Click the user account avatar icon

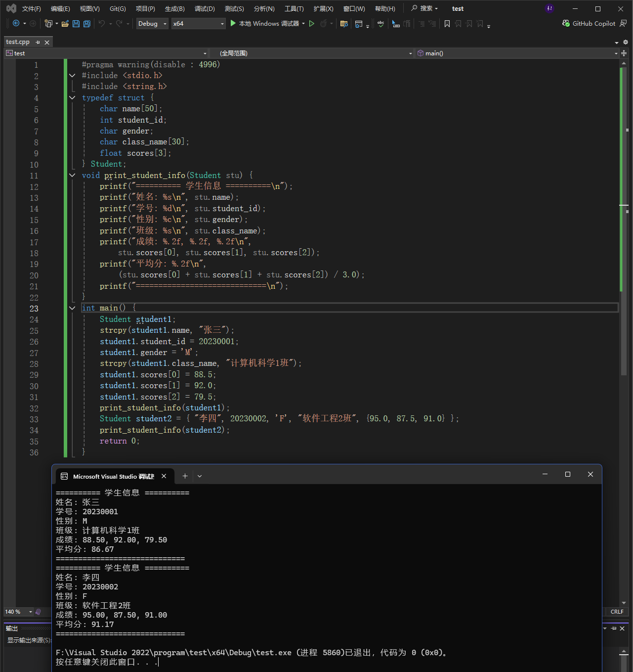(x=549, y=8)
